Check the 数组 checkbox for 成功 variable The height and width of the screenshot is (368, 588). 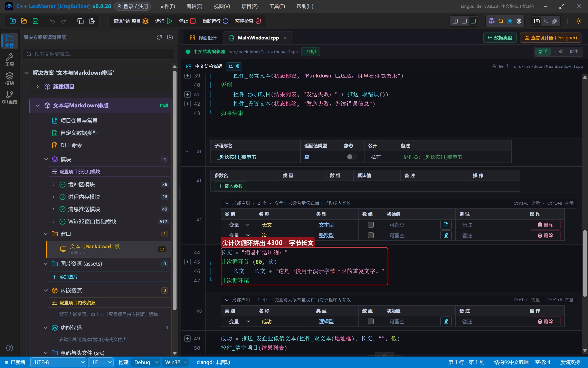pyautogui.click(x=371, y=321)
